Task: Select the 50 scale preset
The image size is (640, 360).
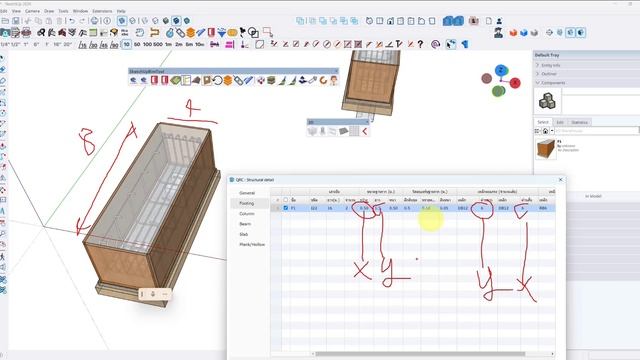Action: tap(137, 44)
